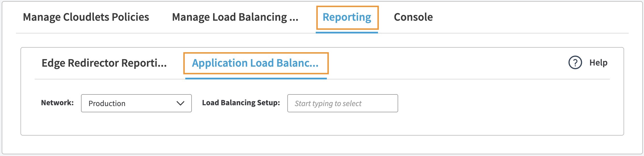This screenshot has height=156, width=644.
Task: Click the blue underline under Application Load Balancer
Action: point(256,78)
